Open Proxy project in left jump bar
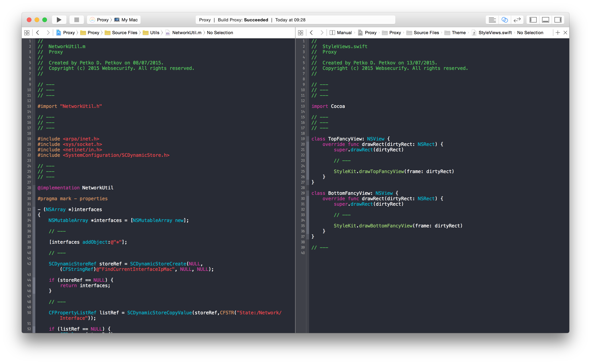591x364 pixels. (x=65, y=33)
